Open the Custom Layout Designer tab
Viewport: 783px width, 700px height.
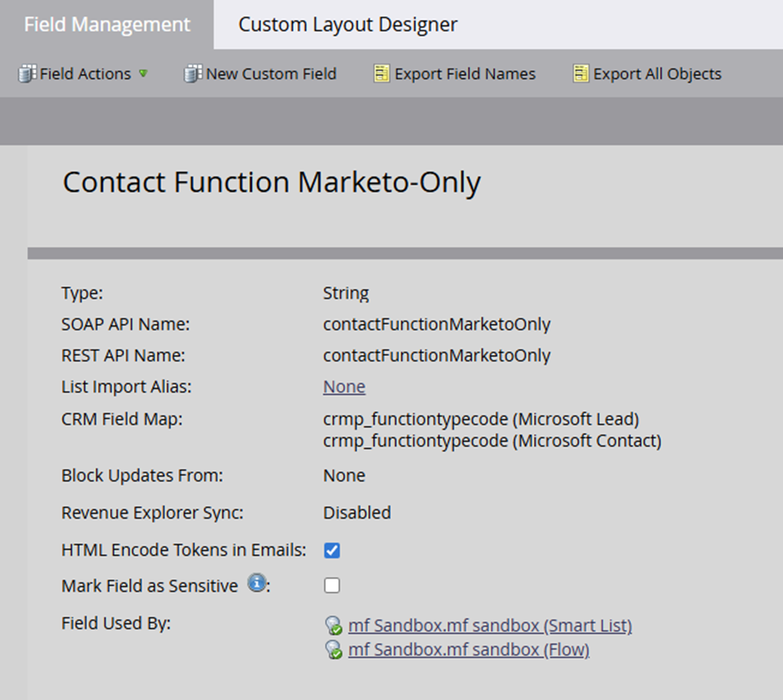347,25
